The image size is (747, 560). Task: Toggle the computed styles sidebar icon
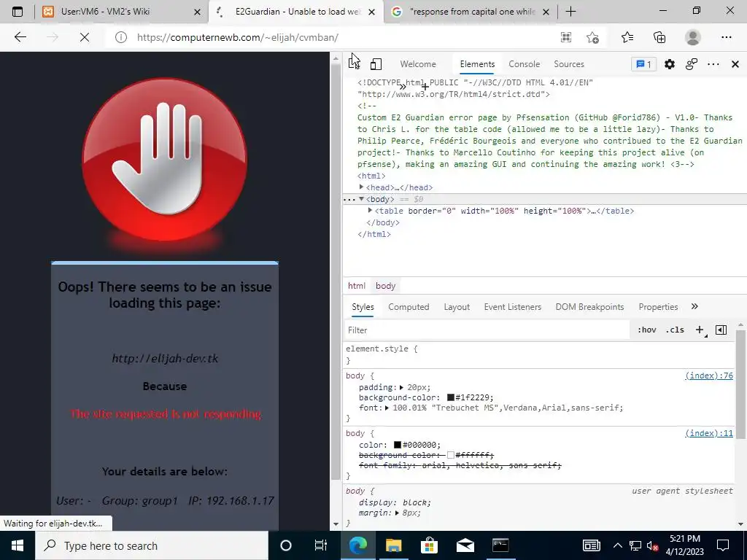(x=721, y=330)
